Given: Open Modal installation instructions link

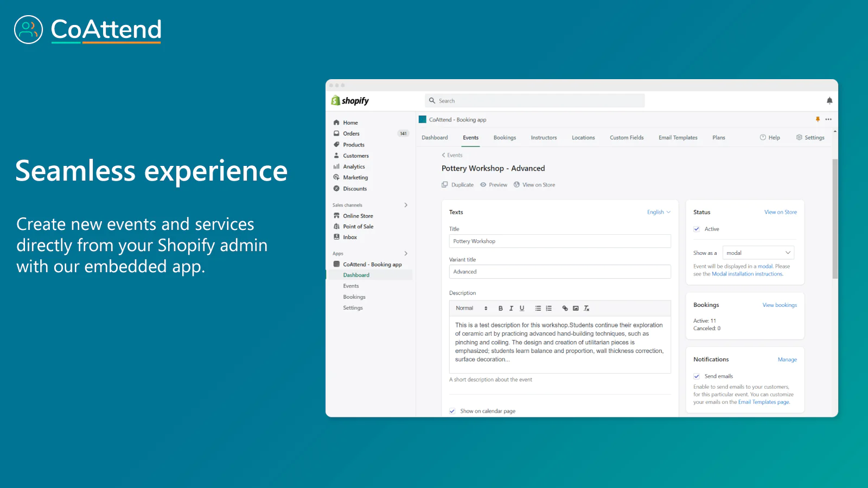Looking at the screenshot, I should (x=747, y=274).
